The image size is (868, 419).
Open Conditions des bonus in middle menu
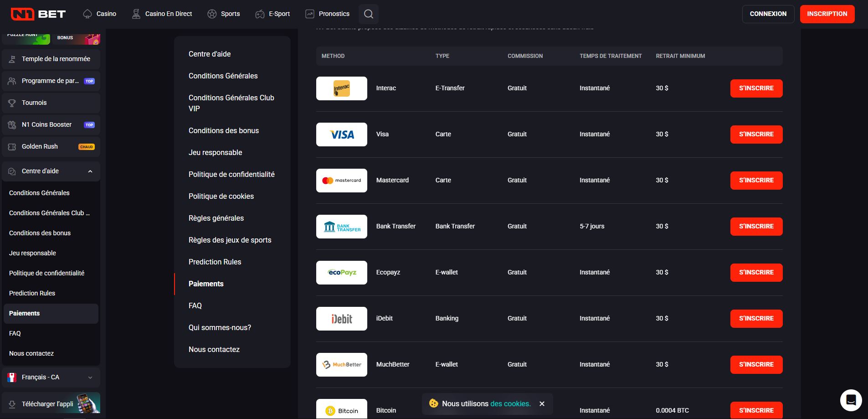point(224,131)
